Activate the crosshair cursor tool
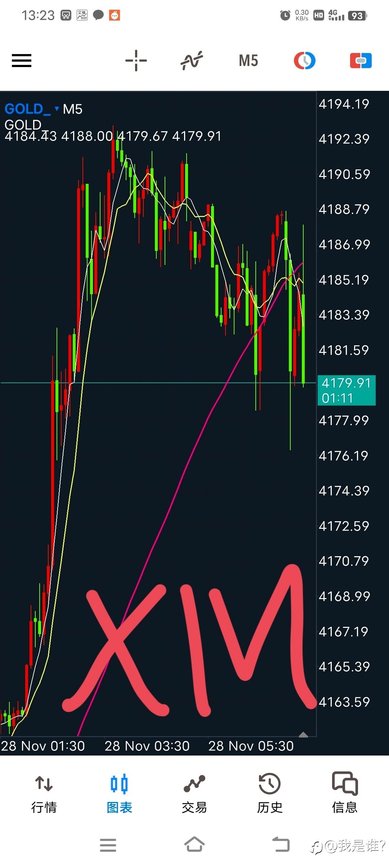Viewport: 389px width, 868px height. click(136, 61)
